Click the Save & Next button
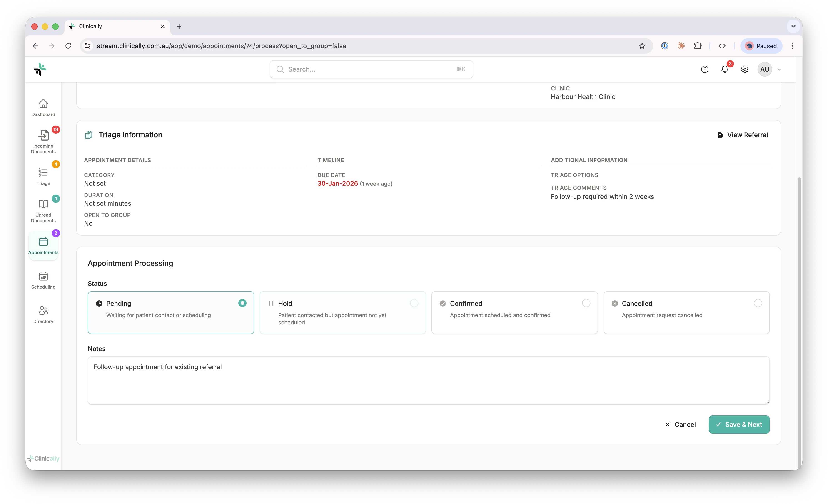 click(739, 424)
